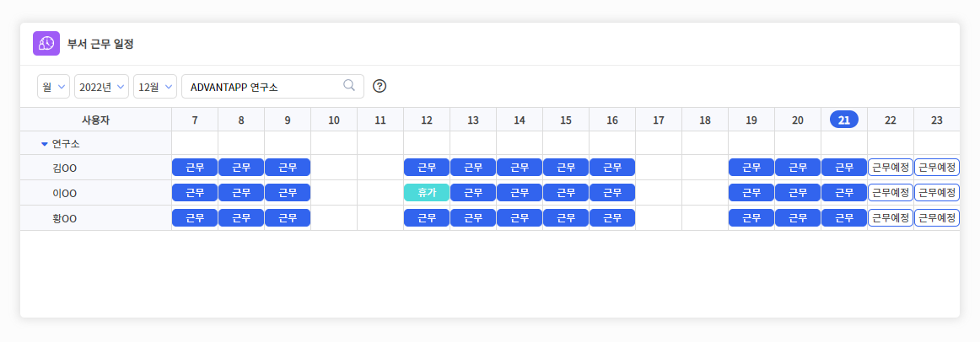Open the 2022년 year dropdown
This screenshot has height=342, width=980.
[x=101, y=87]
